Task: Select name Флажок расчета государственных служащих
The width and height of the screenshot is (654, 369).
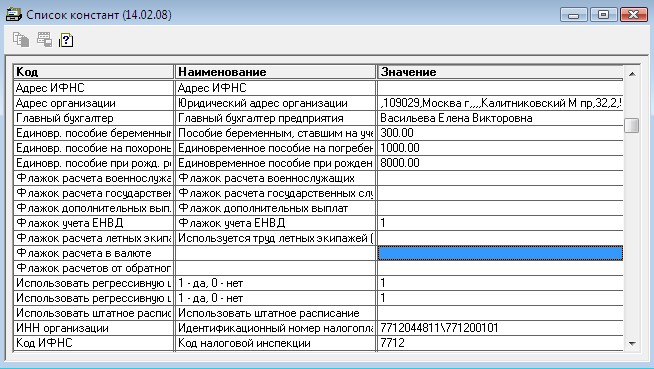Action: coord(275,193)
